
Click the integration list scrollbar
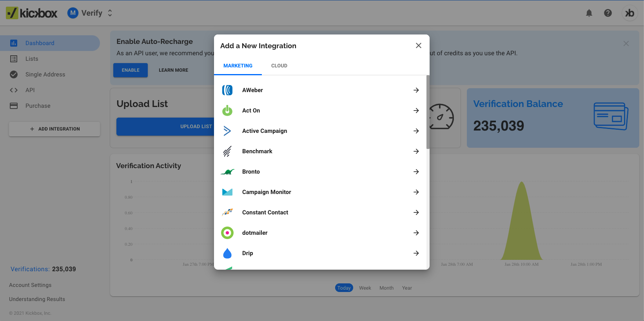click(x=428, y=112)
